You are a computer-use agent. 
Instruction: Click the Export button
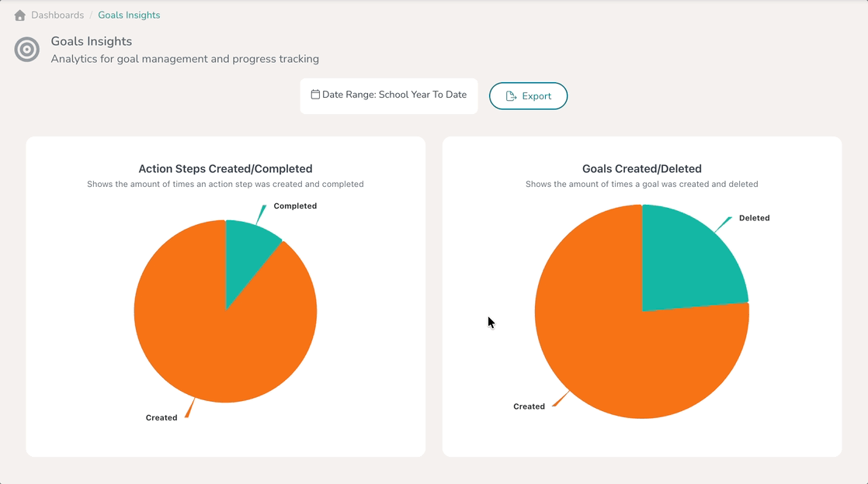[x=528, y=96]
